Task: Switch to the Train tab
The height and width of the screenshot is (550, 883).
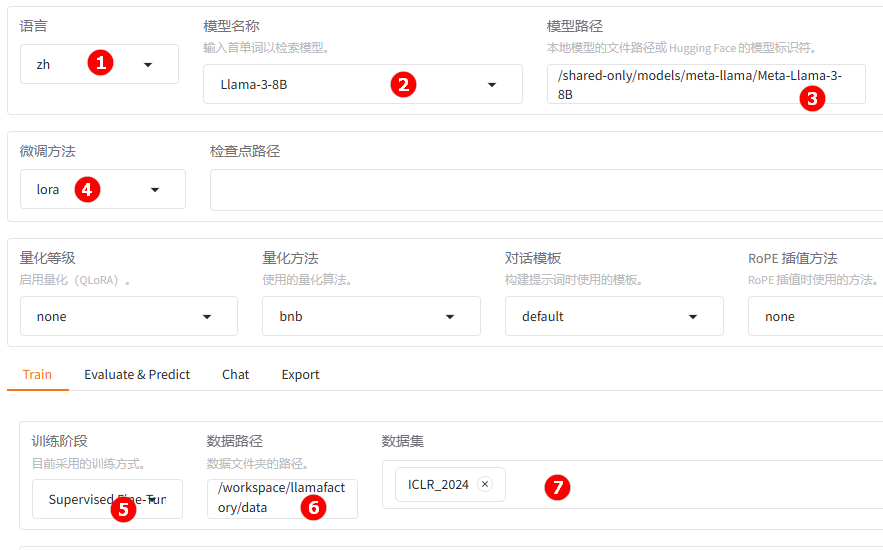Action: [x=37, y=375]
